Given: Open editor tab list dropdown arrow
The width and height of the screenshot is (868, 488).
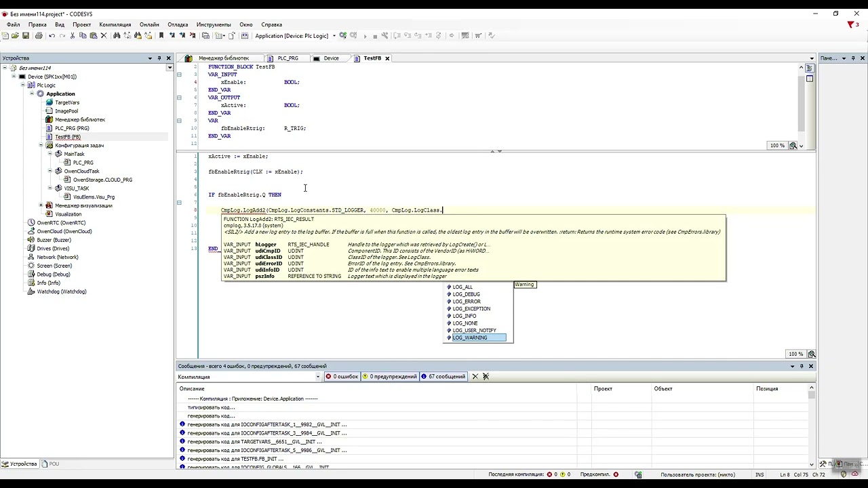Looking at the screenshot, I should click(x=812, y=58).
